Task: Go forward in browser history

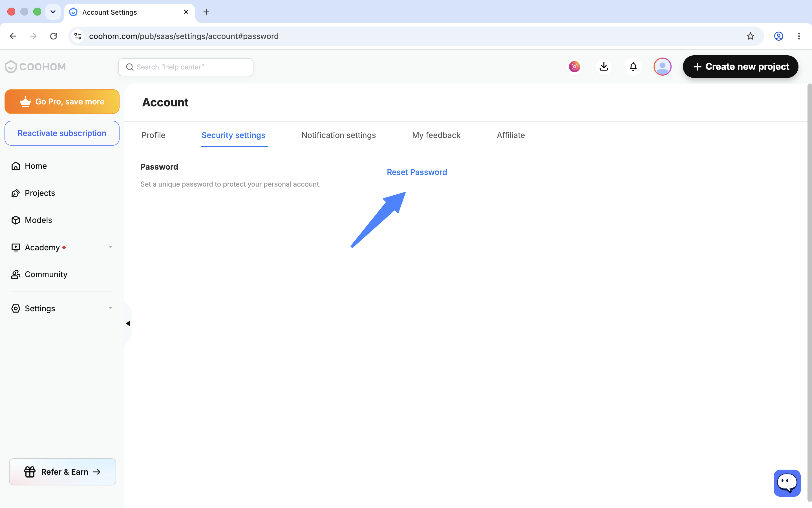Action: 33,36
